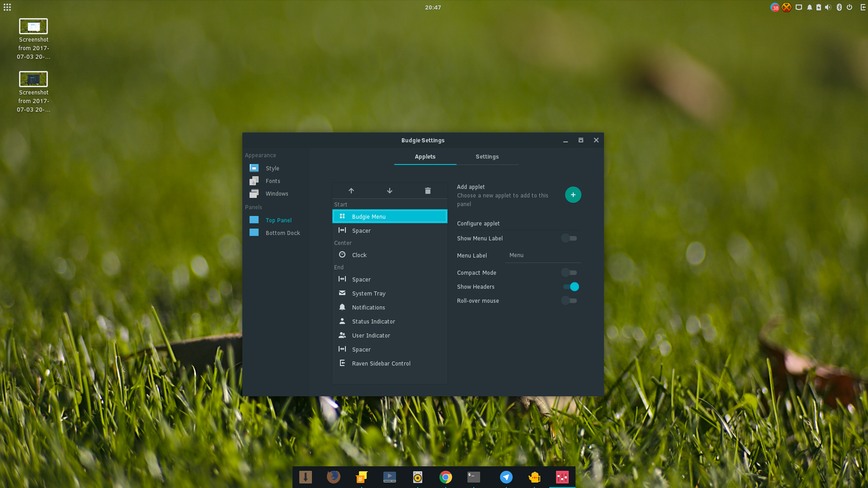Open Telegram from the bottom dock

pyautogui.click(x=506, y=477)
